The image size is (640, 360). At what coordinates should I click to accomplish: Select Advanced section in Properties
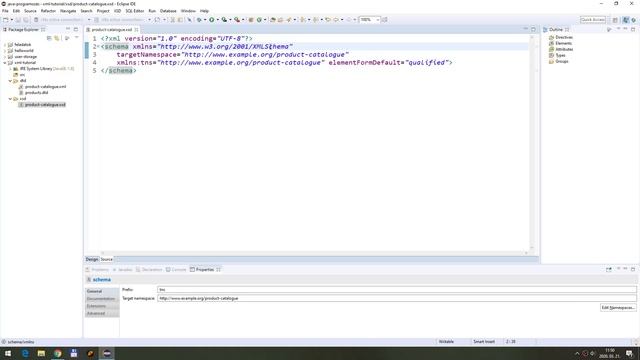point(102,313)
